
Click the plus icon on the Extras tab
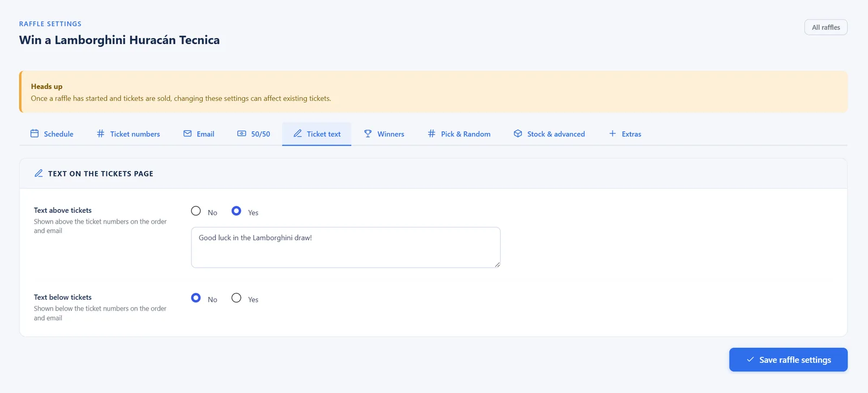(612, 134)
